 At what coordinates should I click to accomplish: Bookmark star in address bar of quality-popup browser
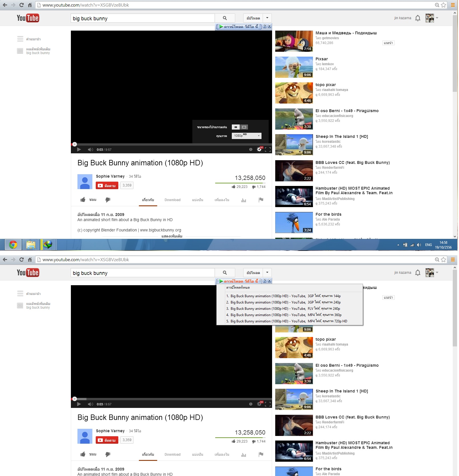pyautogui.click(x=443, y=5)
